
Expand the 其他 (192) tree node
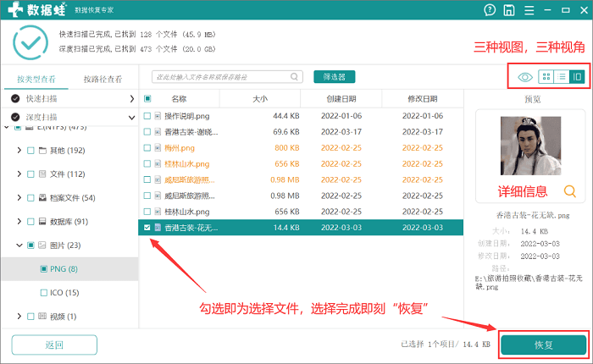pyautogui.click(x=19, y=151)
